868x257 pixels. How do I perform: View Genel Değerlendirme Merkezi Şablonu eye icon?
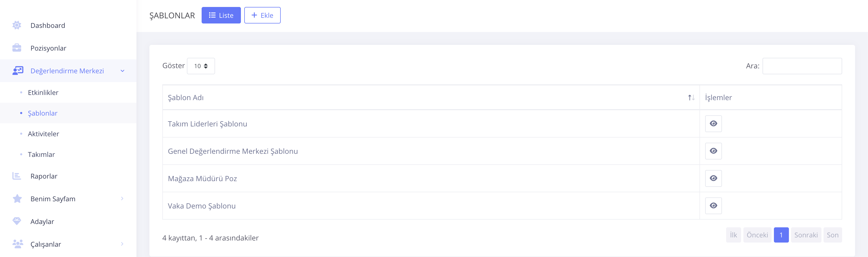[x=713, y=151]
